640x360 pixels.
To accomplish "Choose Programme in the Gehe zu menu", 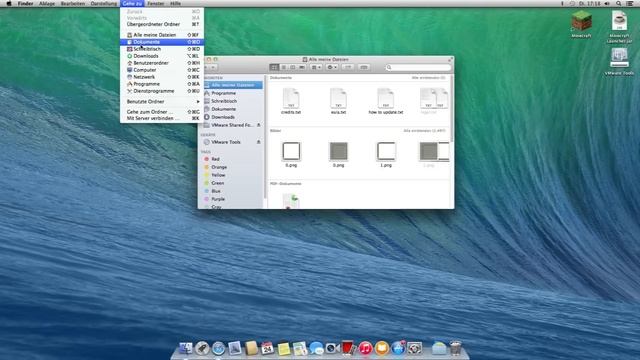I will (162, 84).
